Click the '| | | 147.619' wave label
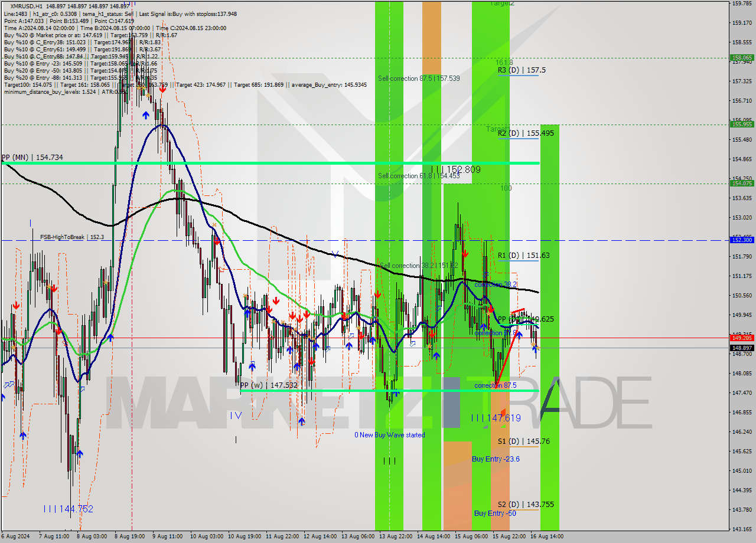756x543 pixels. 496,418
